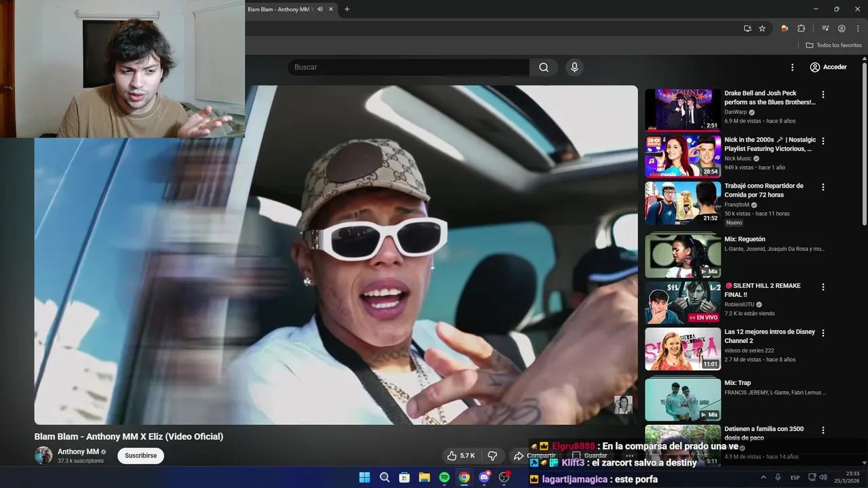
Task: Open YouTube settings three-dot menu beside Acceder
Action: pyautogui.click(x=792, y=67)
